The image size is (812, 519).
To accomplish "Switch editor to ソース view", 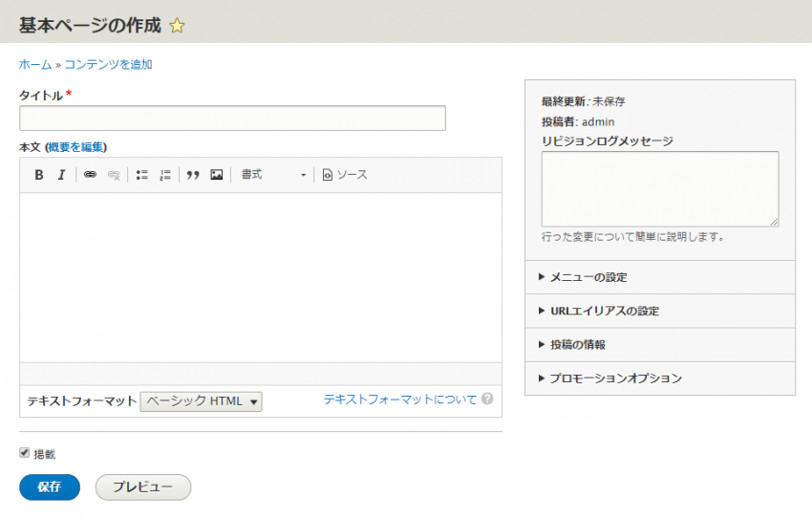I will click(345, 175).
